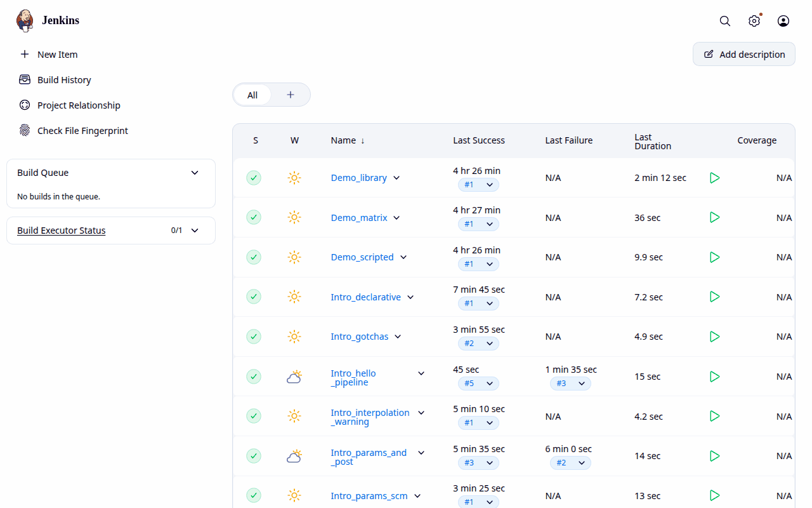Sort by Last Duration column header

653,141
